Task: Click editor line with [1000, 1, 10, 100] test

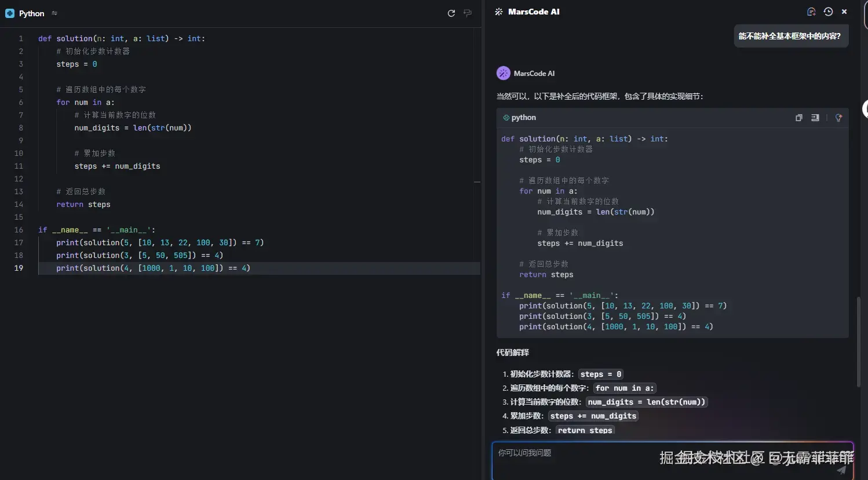Action: pyautogui.click(x=153, y=268)
